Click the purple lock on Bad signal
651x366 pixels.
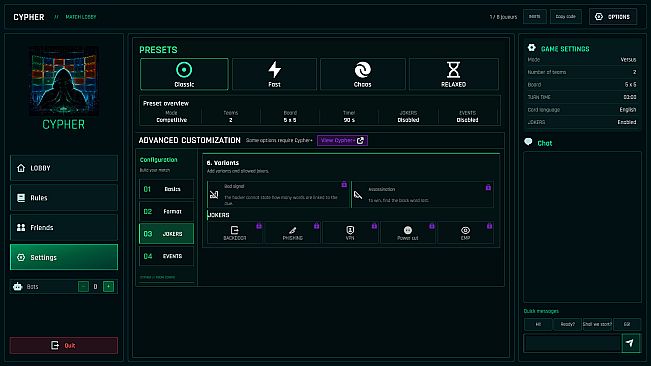click(x=344, y=184)
